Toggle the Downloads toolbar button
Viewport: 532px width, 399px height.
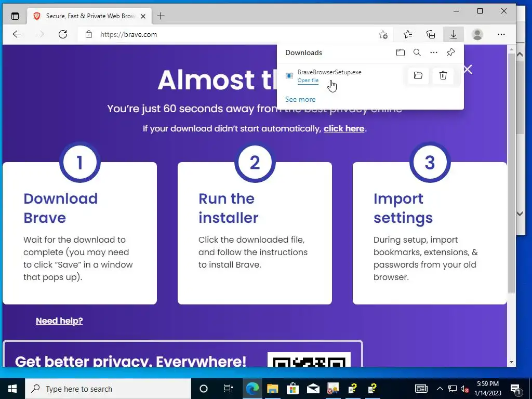tap(453, 34)
